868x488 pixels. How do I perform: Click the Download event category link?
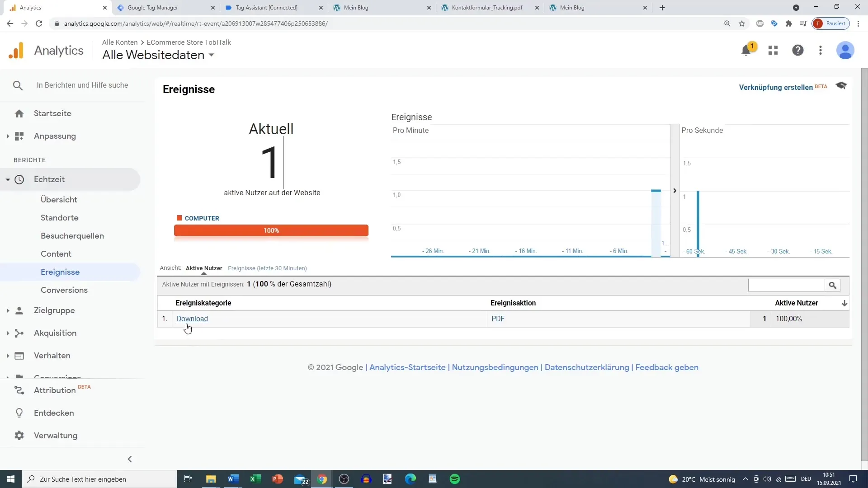(x=192, y=319)
